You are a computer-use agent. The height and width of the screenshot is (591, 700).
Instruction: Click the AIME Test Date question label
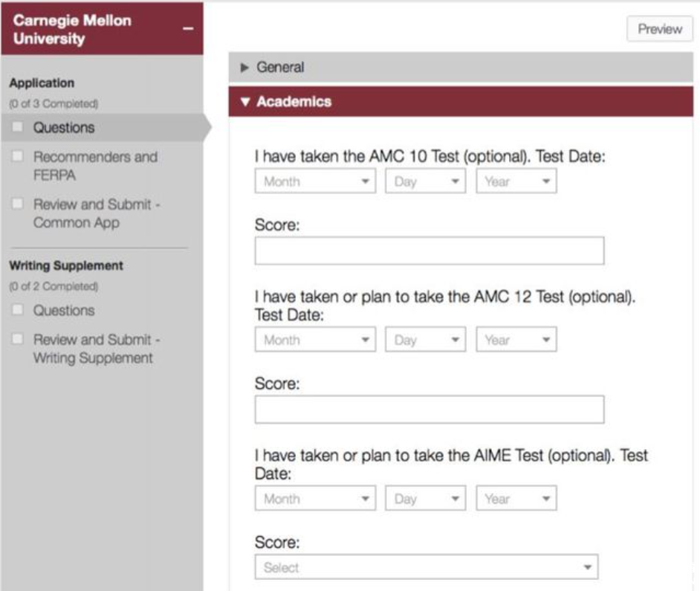coord(451,465)
